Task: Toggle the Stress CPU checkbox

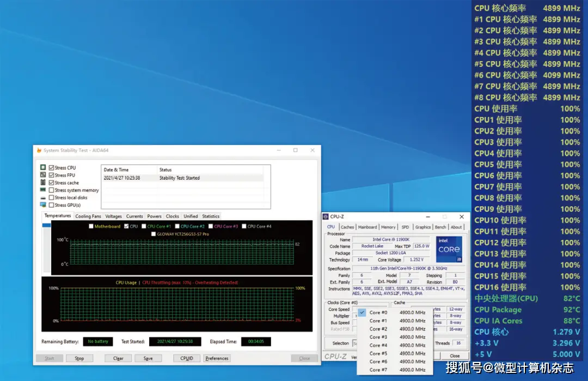Action: [x=51, y=168]
